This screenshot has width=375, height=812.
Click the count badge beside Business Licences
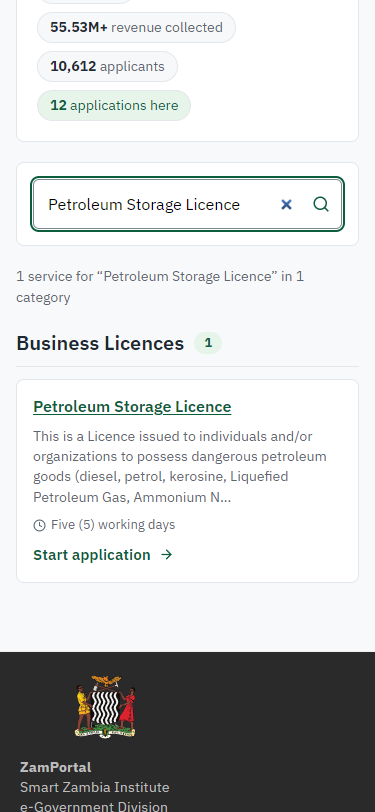(x=208, y=343)
